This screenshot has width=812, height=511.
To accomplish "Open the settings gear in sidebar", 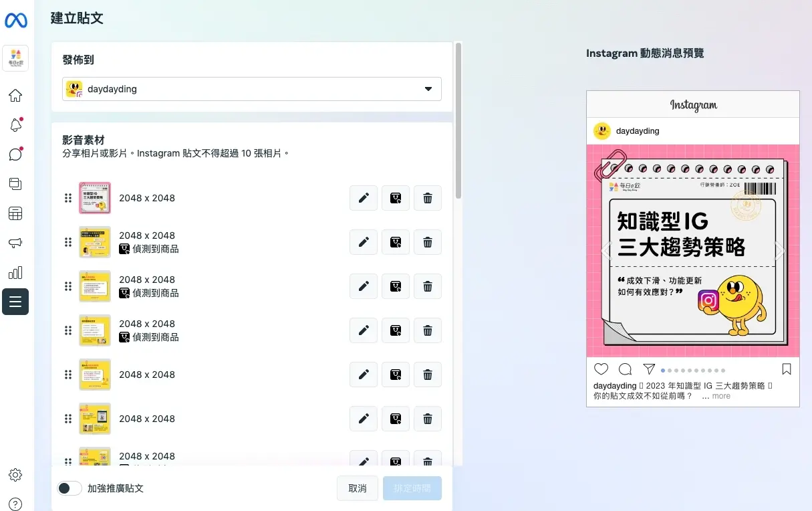I will point(15,475).
